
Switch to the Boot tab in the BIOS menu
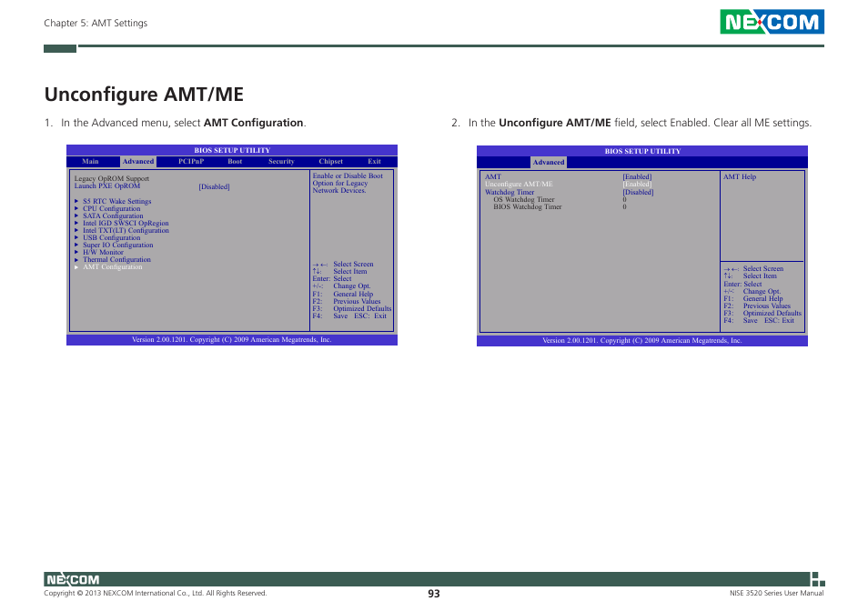tap(235, 162)
